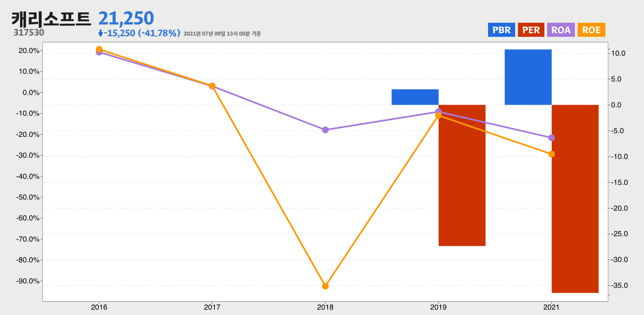The height and width of the screenshot is (315, 644).
Task: Click the -25.0 right axis label
Action: [x=620, y=234]
